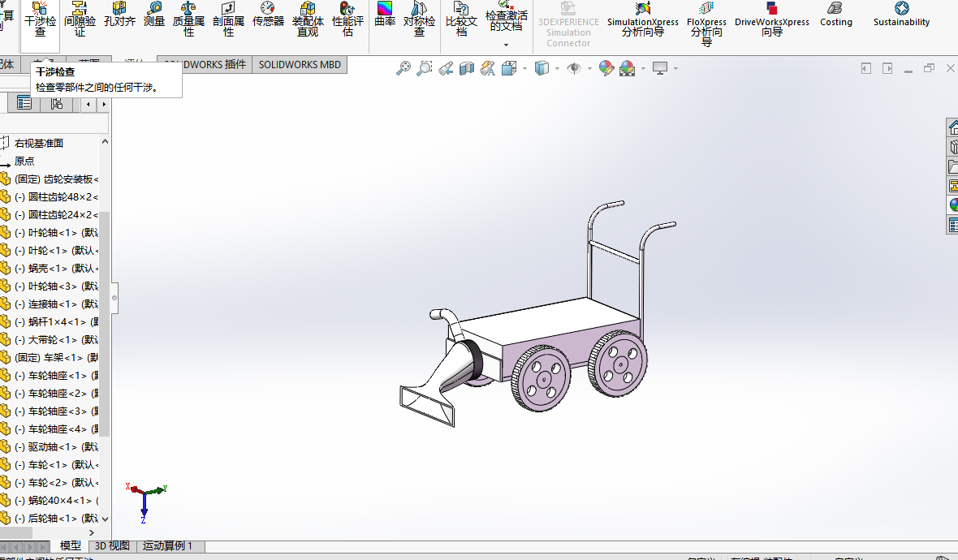Image resolution: width=958 pixels, height=560 pixels.
Task: Open the Dynamic Annotation Views tool
Action: (487, 68)
